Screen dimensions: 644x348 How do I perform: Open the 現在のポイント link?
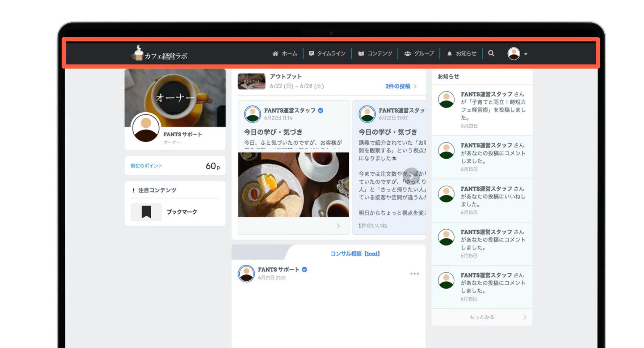click(146, 166)
